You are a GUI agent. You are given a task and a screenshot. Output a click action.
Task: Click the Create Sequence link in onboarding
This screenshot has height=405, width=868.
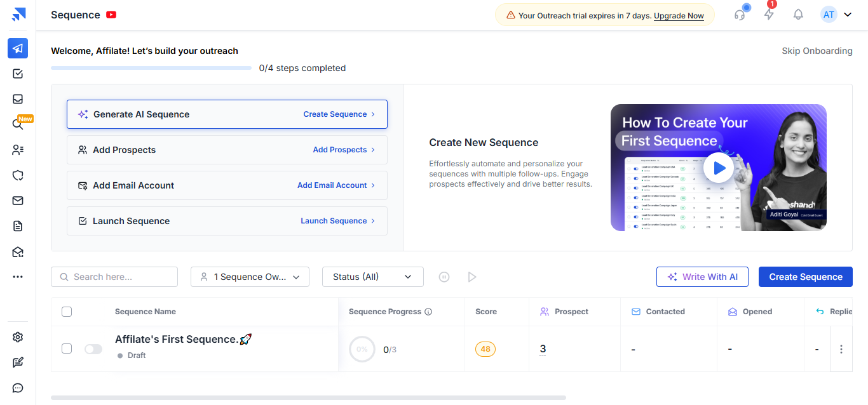click(x=339, y=114)
